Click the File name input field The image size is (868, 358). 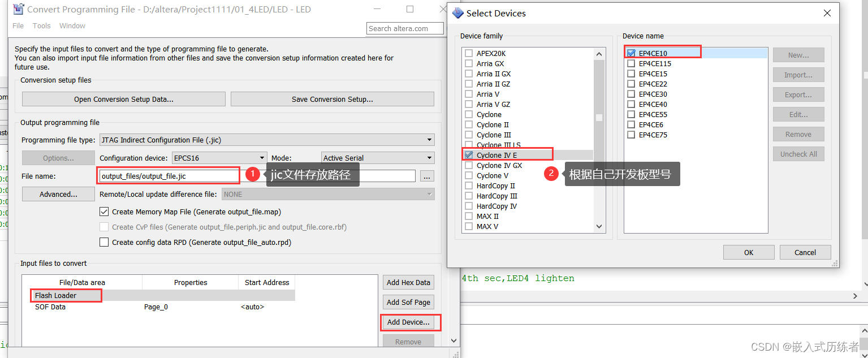[257, 176]
